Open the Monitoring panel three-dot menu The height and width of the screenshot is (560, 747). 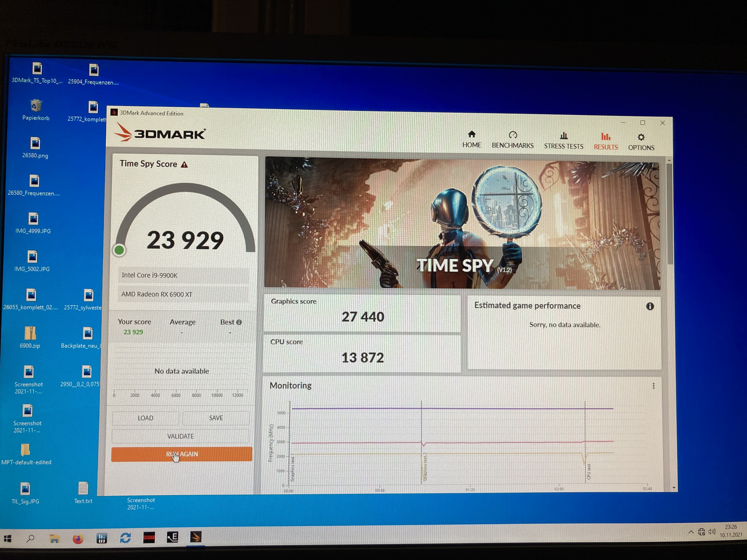point(653,386)
